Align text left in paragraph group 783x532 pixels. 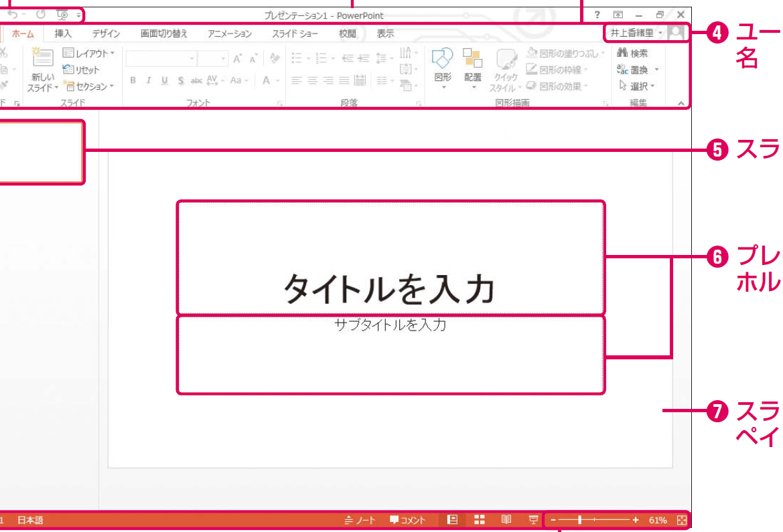[297, 80]
